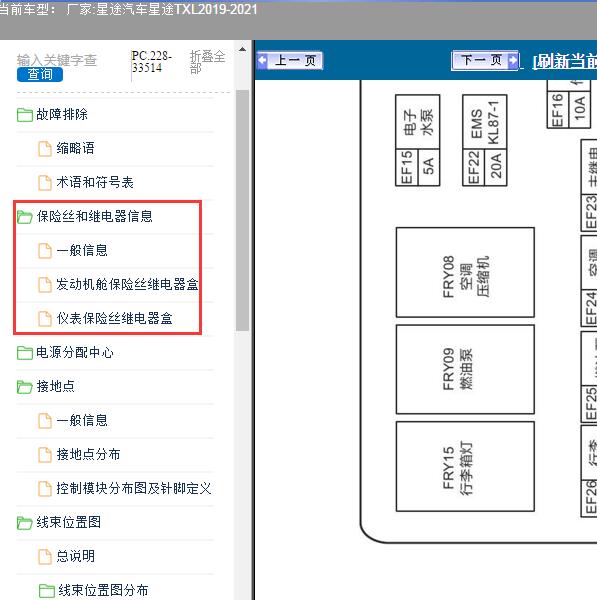Select 保险丝和继电器信息 tree node

coord(95,217)
